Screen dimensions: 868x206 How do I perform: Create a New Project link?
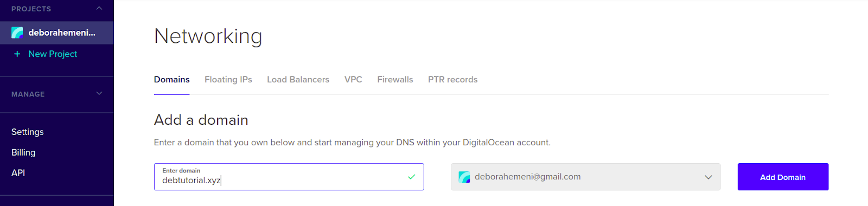[x=53, y=54]
